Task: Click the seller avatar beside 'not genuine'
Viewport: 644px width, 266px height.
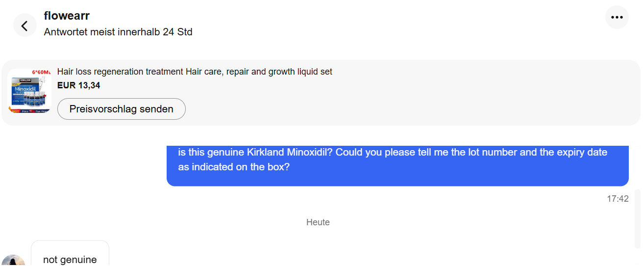Action: coord(13,261)
